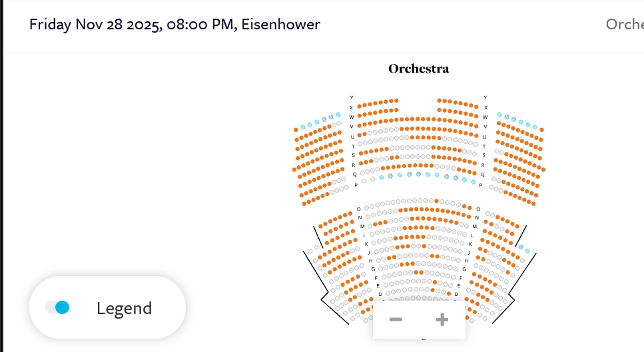This screenshot has width=644, height=352.
Task: Pick the leftmost orange seat in row Y
Action: click(359, 105)
